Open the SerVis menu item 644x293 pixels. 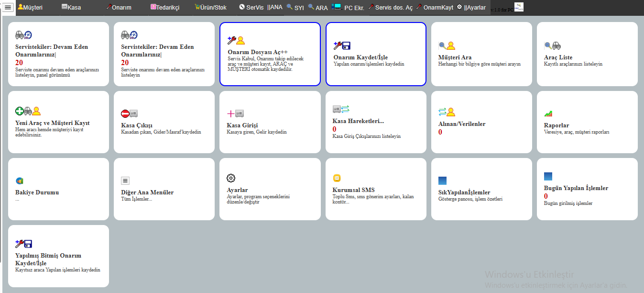tap(251, 7)
